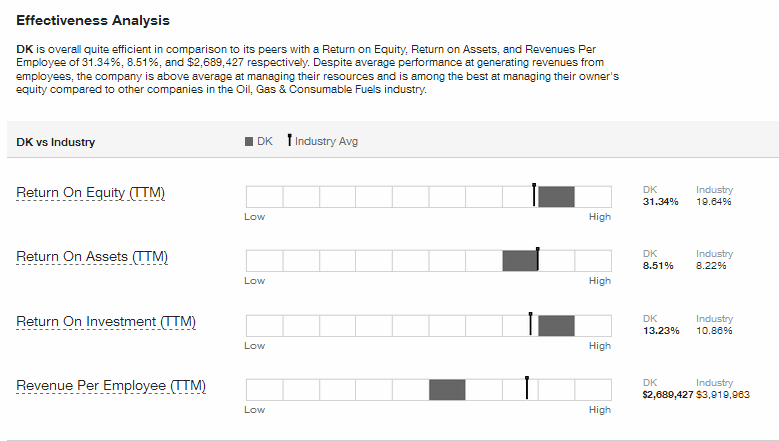Click the Return On Equity DK bar

(556, 197)
